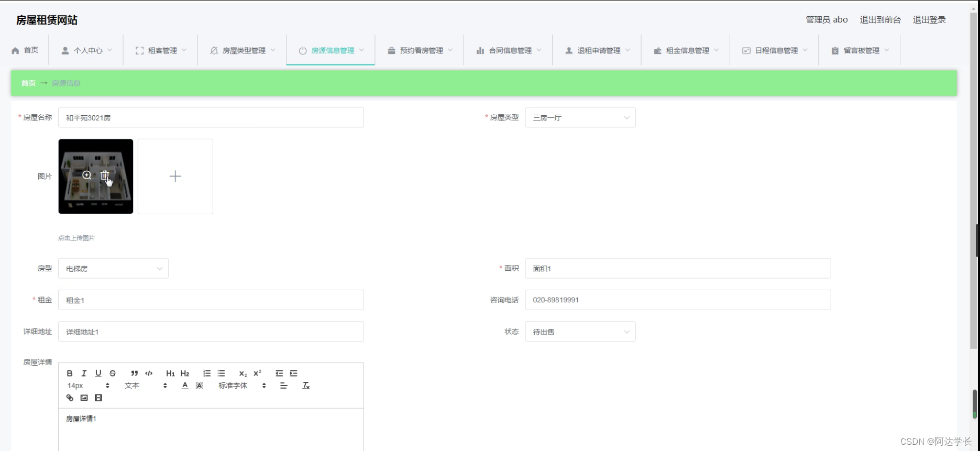
Task: Expand the 租金信息管理 menu
Action: [x=686, y=50]
